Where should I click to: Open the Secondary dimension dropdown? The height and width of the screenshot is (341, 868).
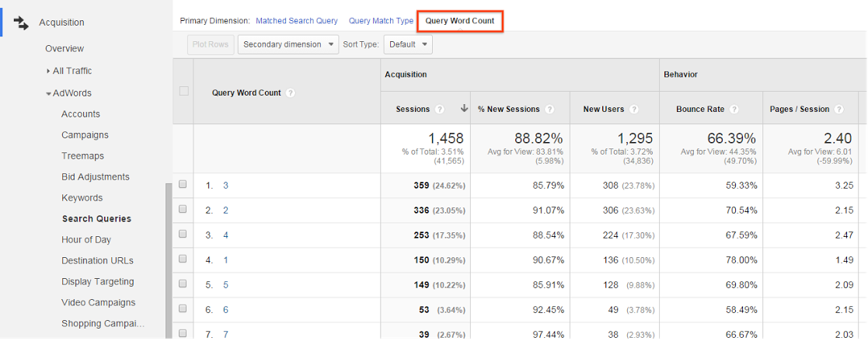[x=288, y=44]
